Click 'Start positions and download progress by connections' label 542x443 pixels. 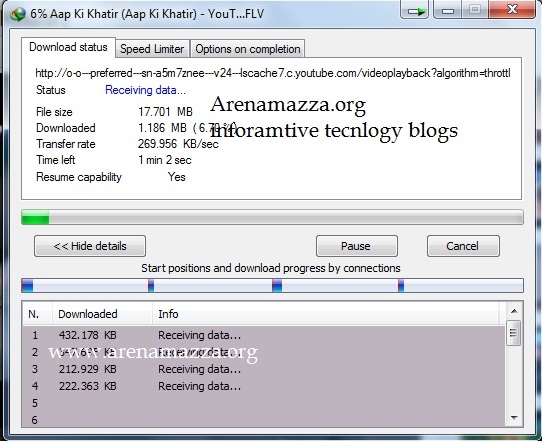(271, 268)
